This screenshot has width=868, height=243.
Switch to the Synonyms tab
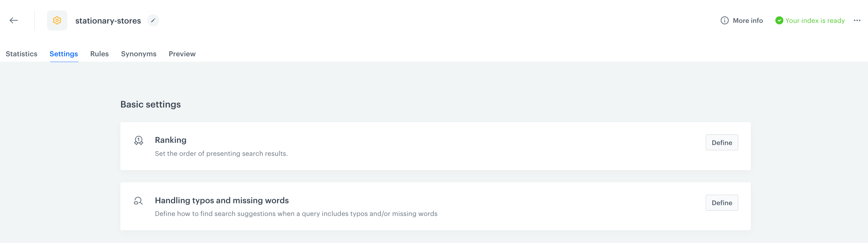click(x=139, y=54)
